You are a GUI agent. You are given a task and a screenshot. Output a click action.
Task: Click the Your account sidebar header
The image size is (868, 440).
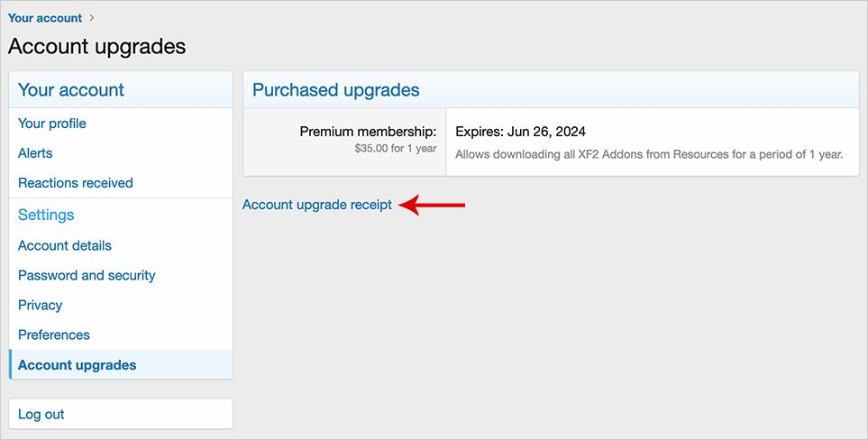pos(71,90)
